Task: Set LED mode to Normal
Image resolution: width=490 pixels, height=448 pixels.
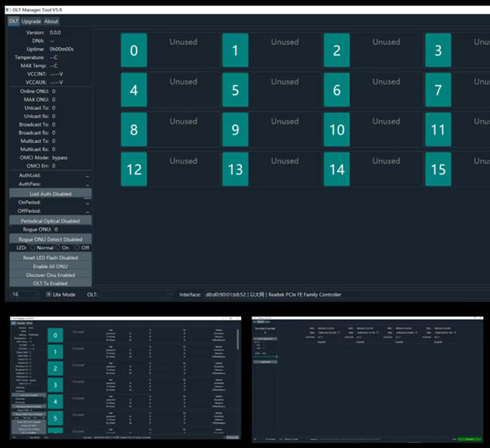Action: 32,247
